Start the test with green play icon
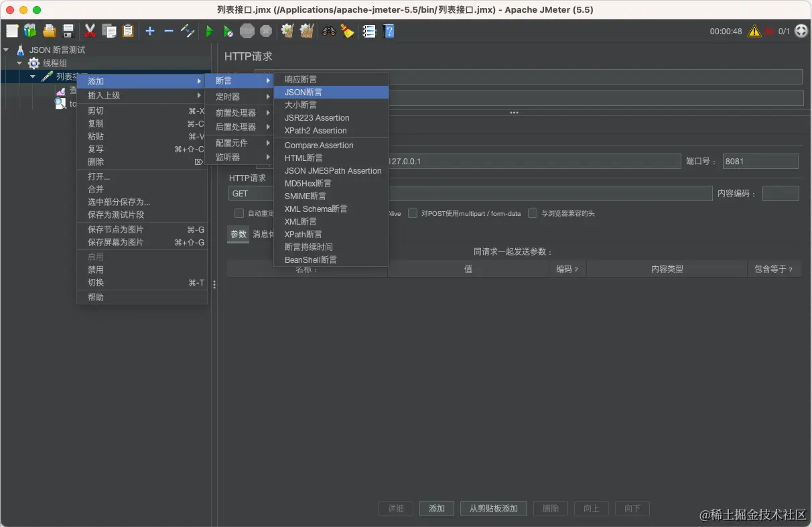Image resolution: width=812 pixels, height=527 pixels. tap(210, 31)
